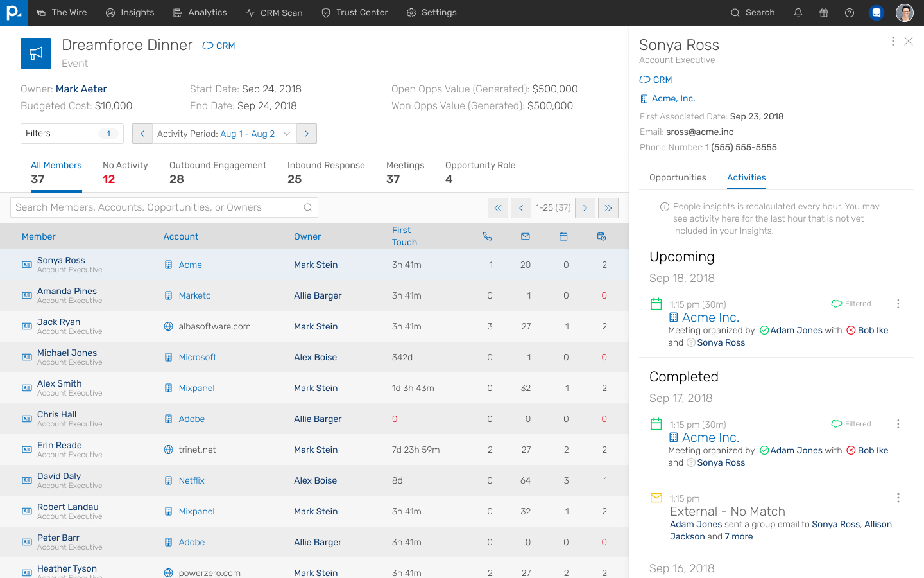
Task: Click the Dreamforce Dinner megaphone icon
Action: point(36,53)
